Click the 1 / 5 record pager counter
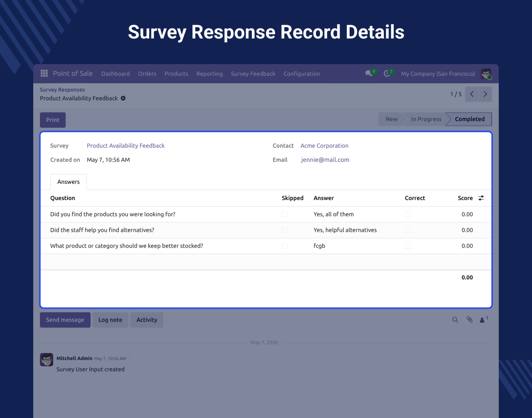Viewport: 532px width, 418px height. click(456, 95)
